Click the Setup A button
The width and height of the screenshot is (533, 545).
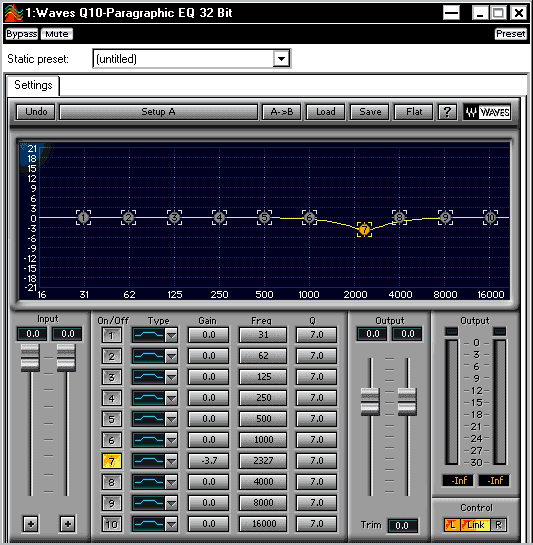tap(158, 112)
